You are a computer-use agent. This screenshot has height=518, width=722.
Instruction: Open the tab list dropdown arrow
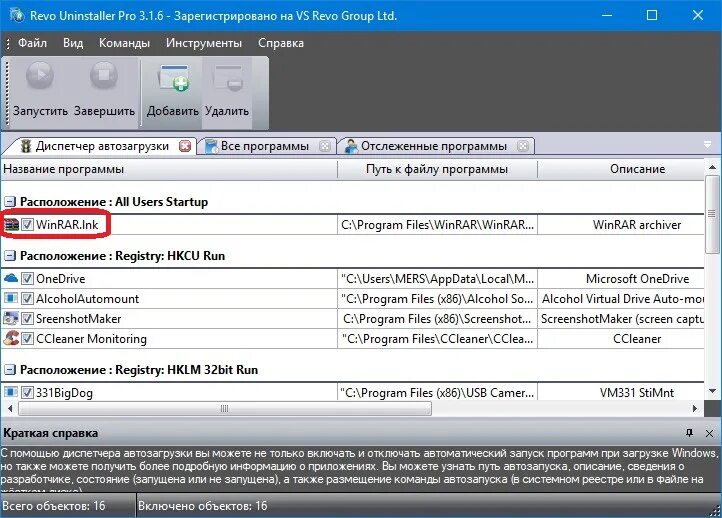pyautogui.click(x=708, y=145)
